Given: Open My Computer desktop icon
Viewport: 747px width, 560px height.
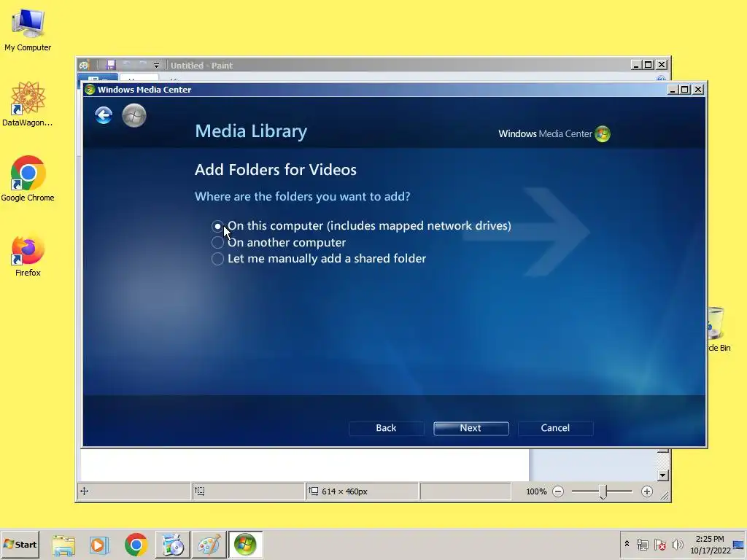Looking at the screenshot, I should coord(28,29).
